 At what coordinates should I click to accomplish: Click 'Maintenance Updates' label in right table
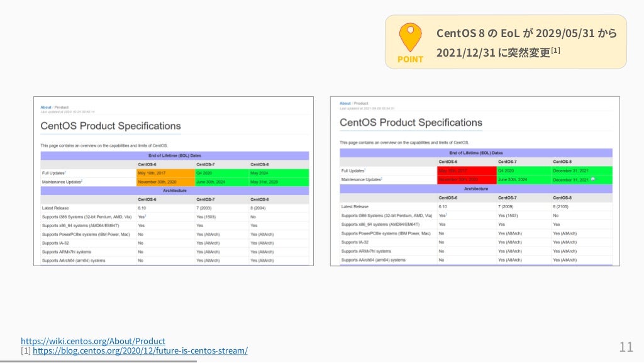(x=362, y=179)
